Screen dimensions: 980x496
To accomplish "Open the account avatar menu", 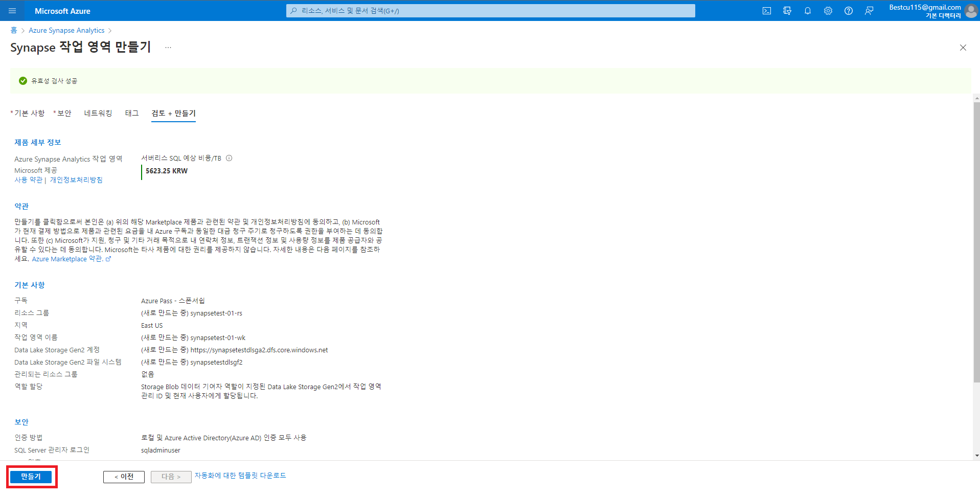I will click(x=971, y=11).
